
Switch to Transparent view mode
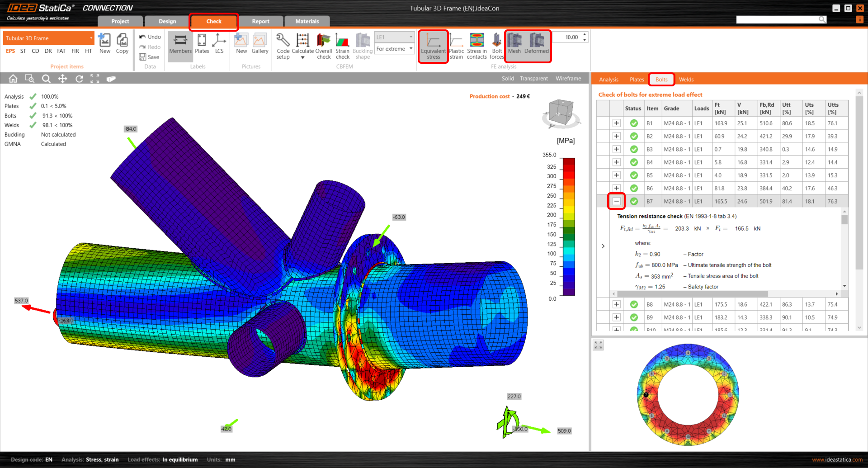tap(533, 79)
